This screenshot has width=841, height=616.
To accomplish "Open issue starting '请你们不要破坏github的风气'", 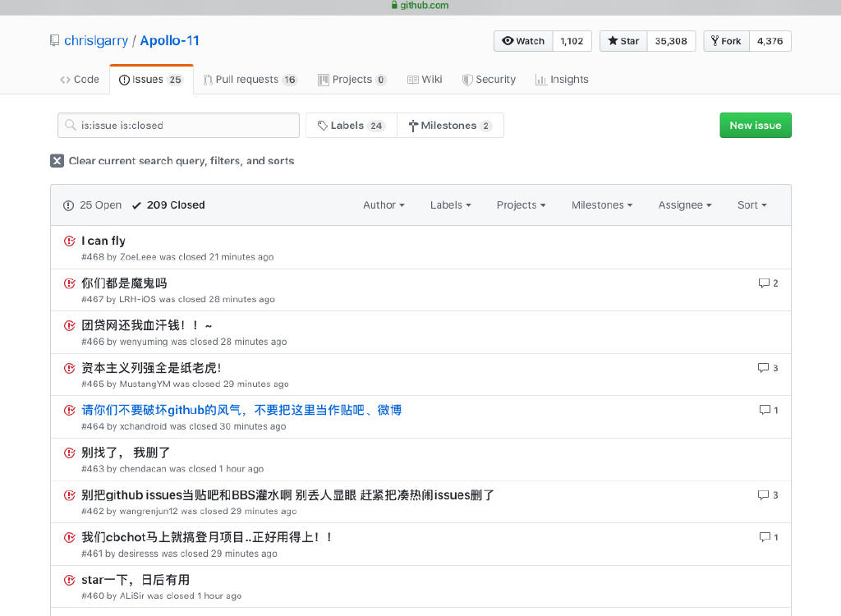I will tap(241, 411).
